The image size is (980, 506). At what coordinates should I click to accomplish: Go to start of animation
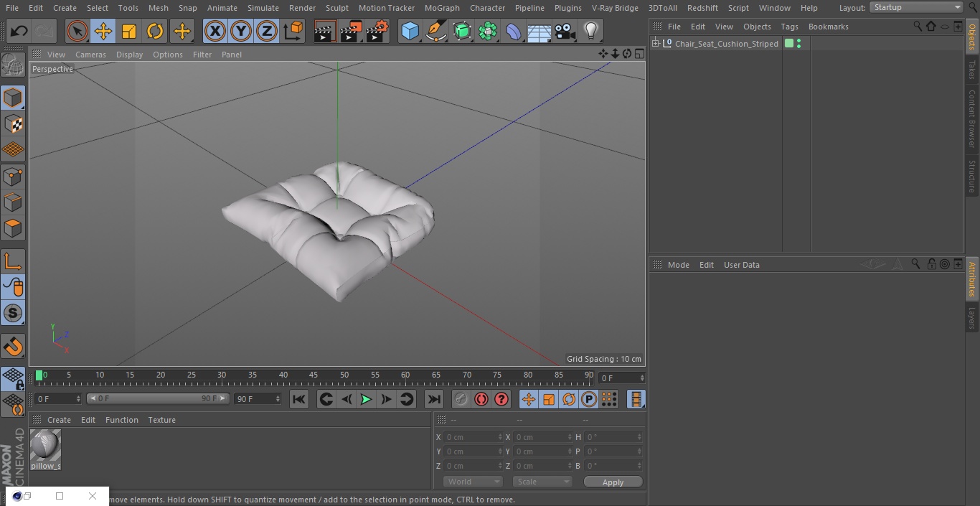pyautogui.click(x=299, y=399)
